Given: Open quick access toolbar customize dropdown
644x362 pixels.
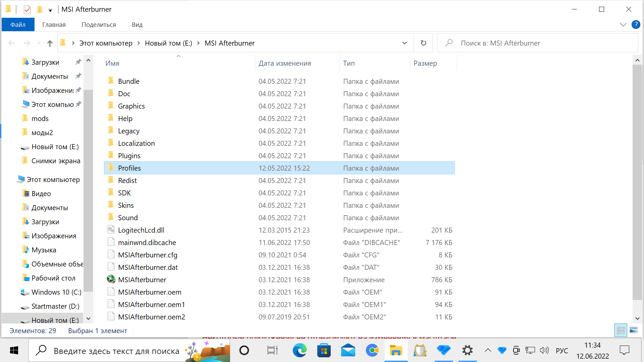Looking at the screenshot, I should coord(50,10).
